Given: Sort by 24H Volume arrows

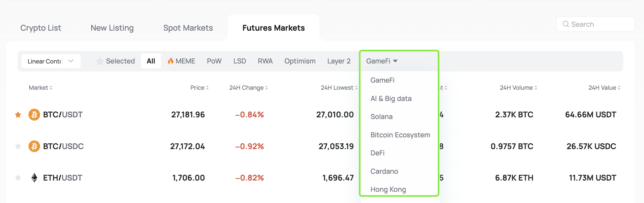Looking at the screenshot, I should pyautogui.click(x=536, y=88).
